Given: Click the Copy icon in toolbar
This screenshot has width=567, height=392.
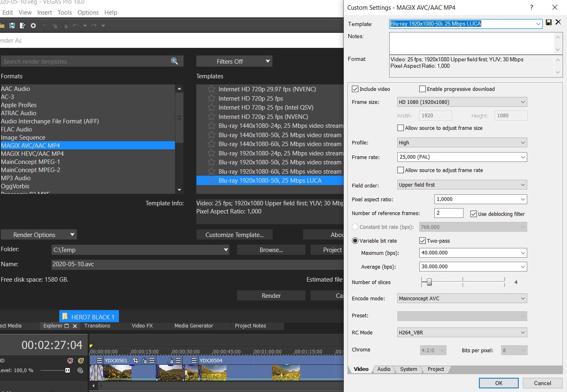Looking at the screenshot, I should 54,26.
